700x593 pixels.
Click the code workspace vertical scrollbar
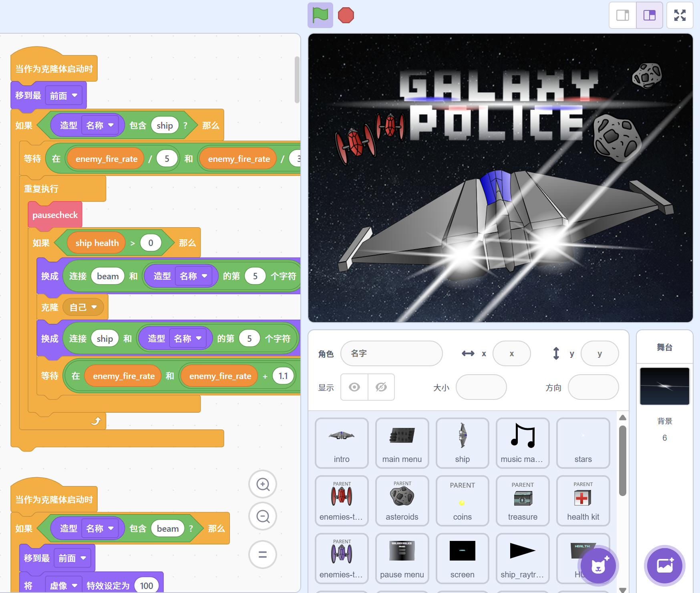[297, 80]
